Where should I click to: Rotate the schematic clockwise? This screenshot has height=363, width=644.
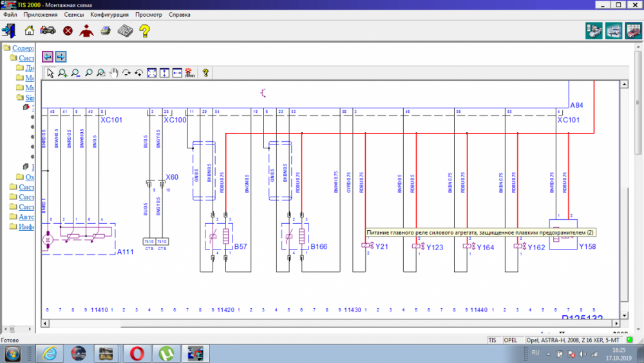coord(126,73)
